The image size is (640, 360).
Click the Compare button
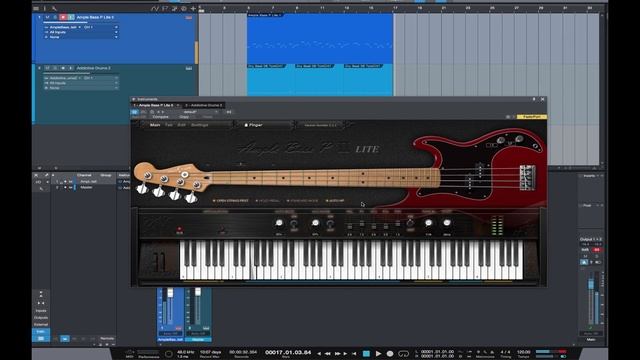pyautogui.click(x=160, y=117)
